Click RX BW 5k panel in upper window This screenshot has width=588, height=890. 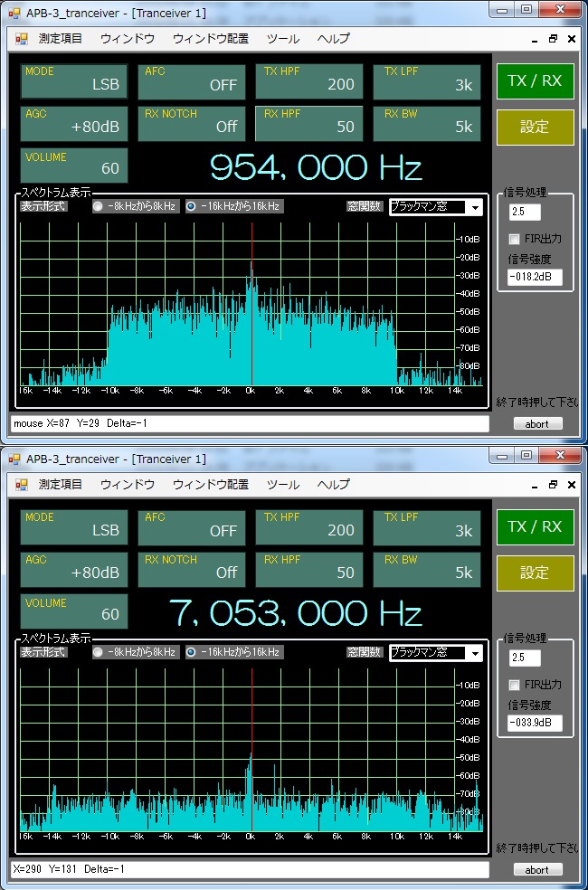pyautogui.click(x=426, y=124)
